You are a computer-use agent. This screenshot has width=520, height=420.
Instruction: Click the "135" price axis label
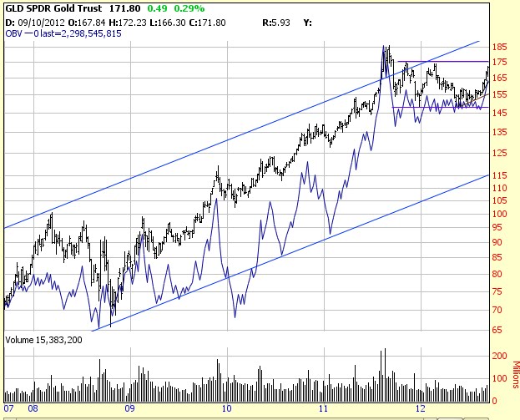tap(499, 132)
